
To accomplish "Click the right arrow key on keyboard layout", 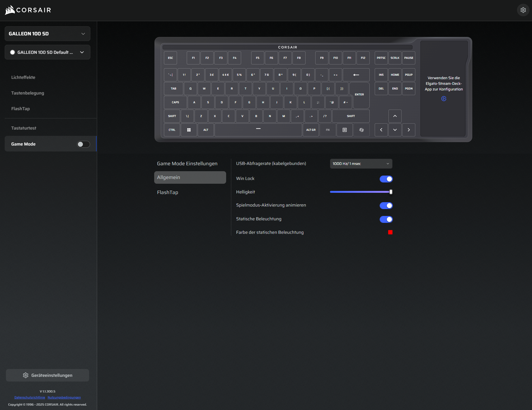I will (408, 130).
